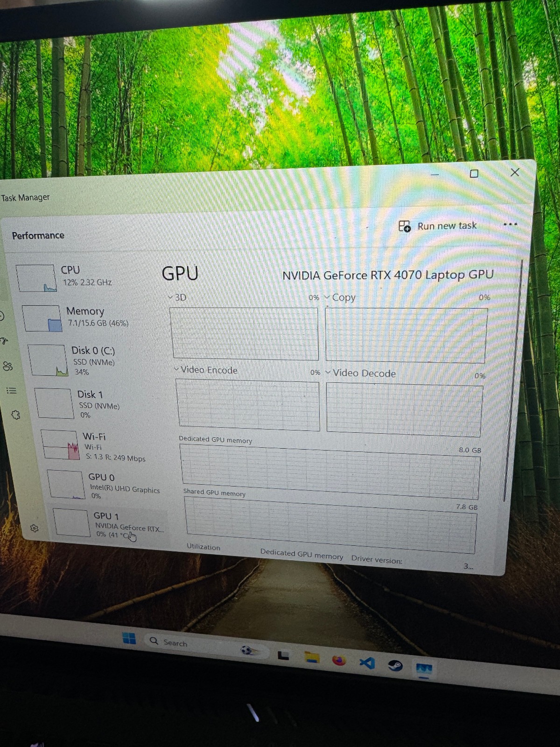The width and height of the screenshot is (560, 747).
Task: Click the Task Manager taskbar icon
Action: coord(424,669)
